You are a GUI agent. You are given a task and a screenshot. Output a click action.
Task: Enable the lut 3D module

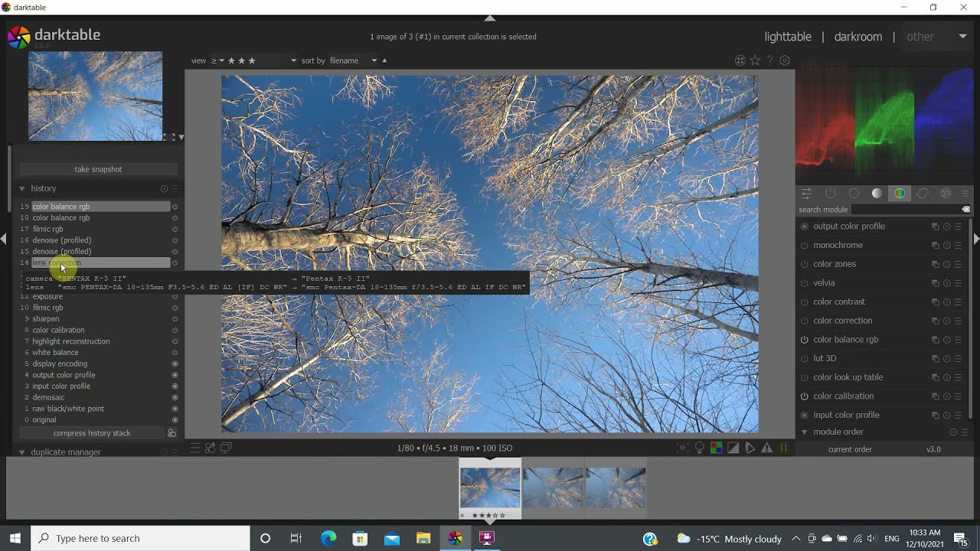click(x=804, y=359)
